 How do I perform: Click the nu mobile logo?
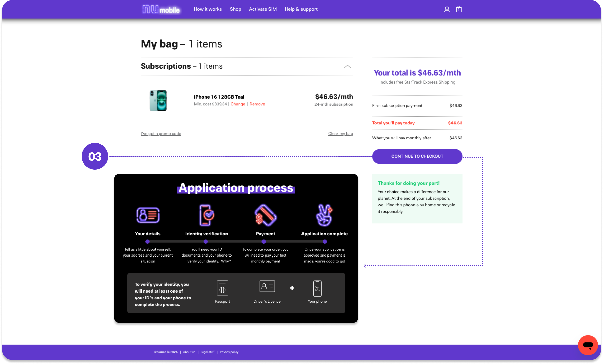tap(161, 9)
